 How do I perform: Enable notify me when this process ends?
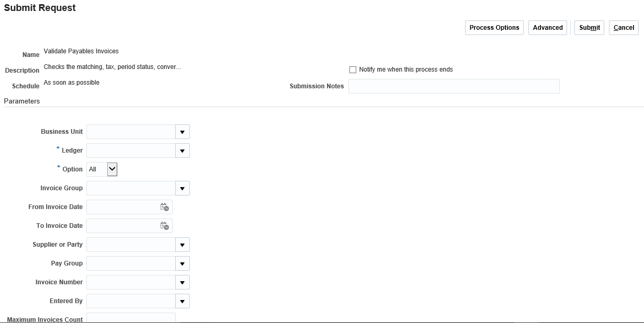(353, 69)
